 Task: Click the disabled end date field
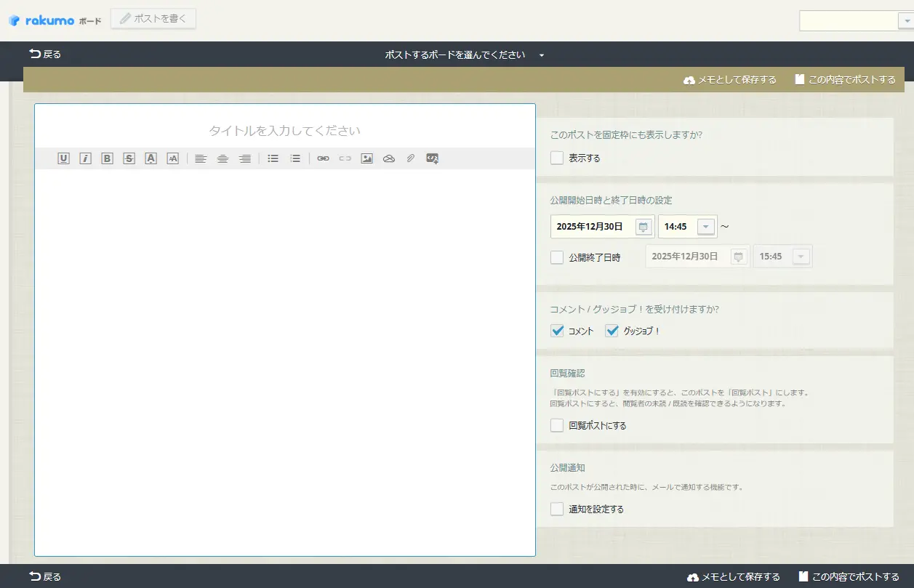point(697,257)
